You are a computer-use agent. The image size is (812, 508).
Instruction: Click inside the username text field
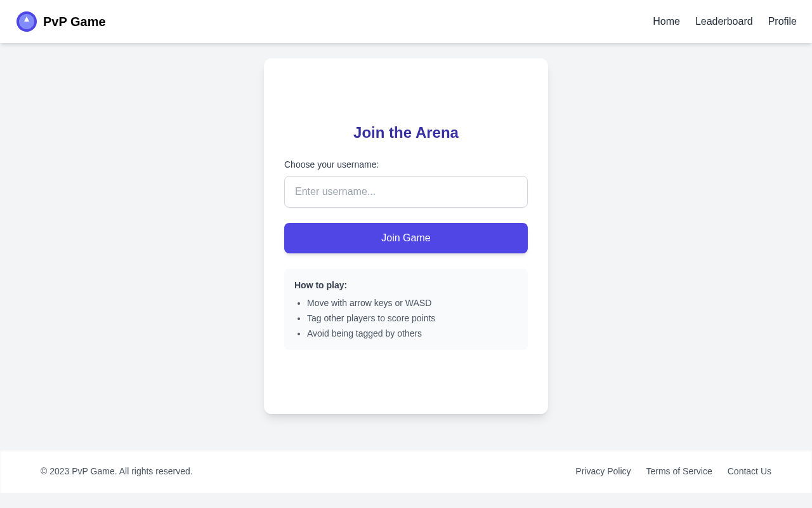click(406, 192)
